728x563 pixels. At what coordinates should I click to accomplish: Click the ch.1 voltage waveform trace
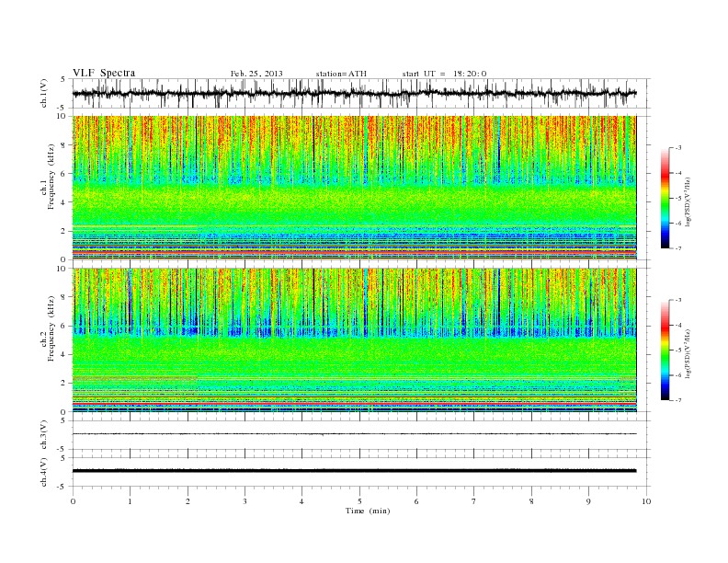[x=354, y=93]
